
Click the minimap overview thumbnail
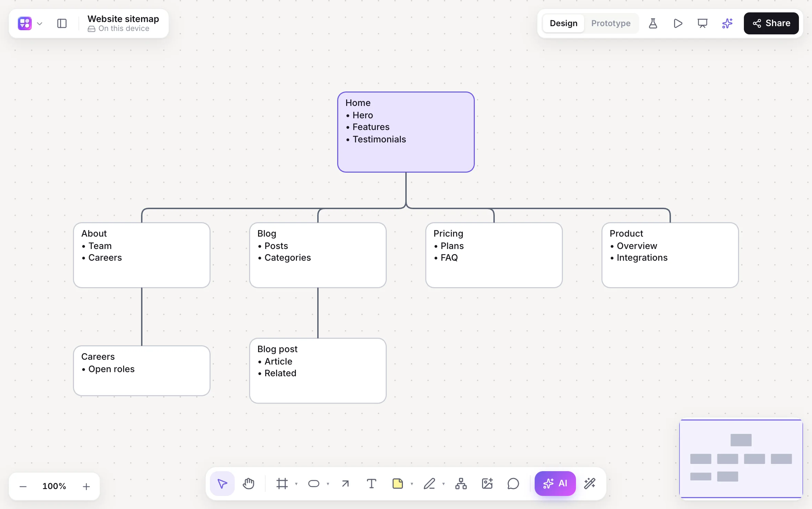click(741, 458)
